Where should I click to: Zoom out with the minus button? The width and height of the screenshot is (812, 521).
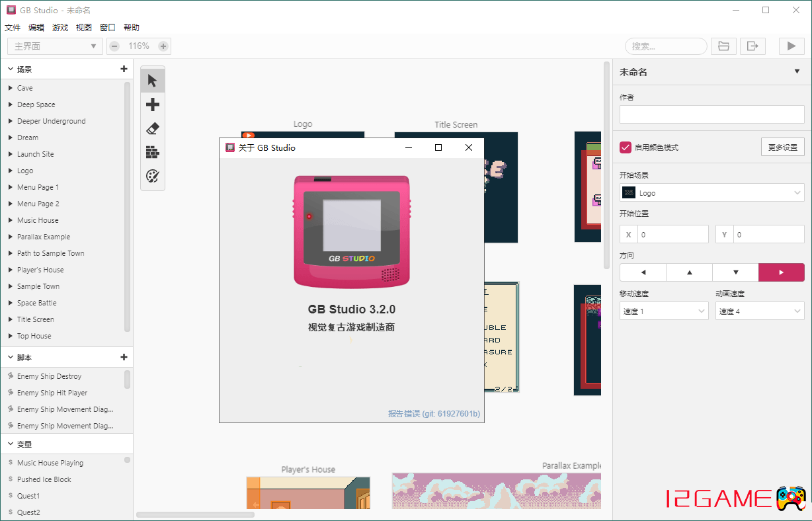(114, 46)
